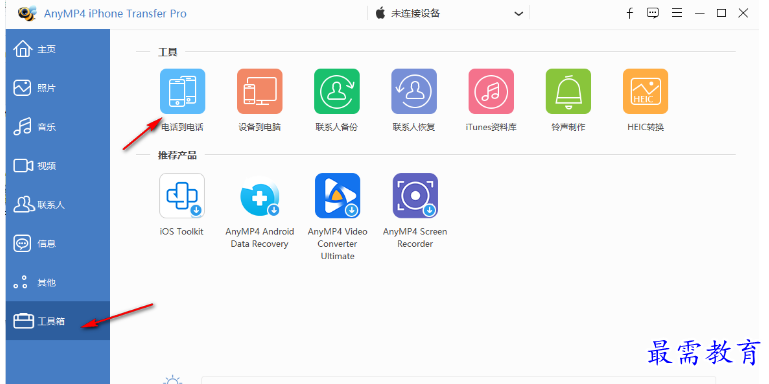The height and width of the screenshot is (384, 769).
Task: Click the 电话到电话 label text
Action: click(182, 128)
